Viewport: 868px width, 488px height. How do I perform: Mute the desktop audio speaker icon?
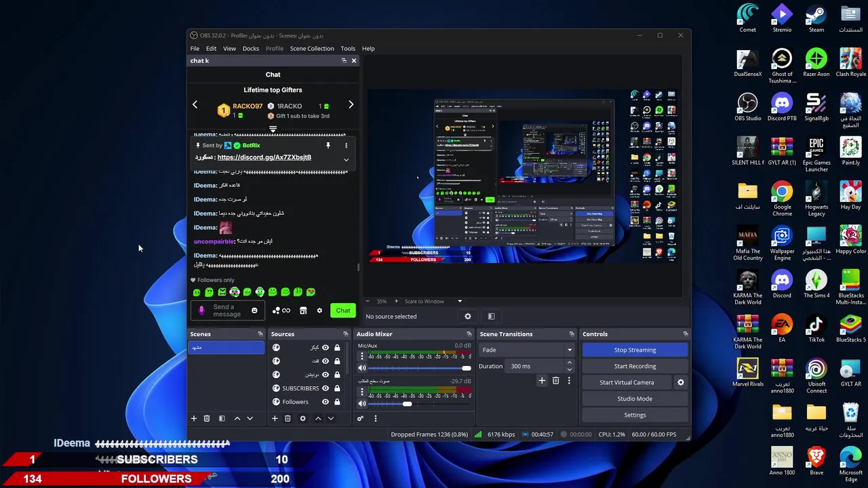click(x=362, y=404)
